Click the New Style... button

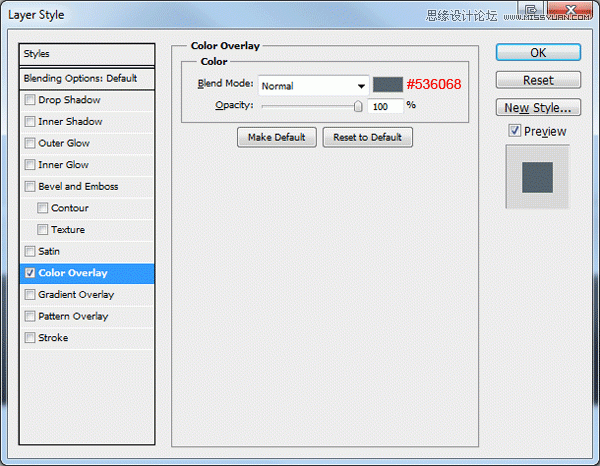point(538,108)
